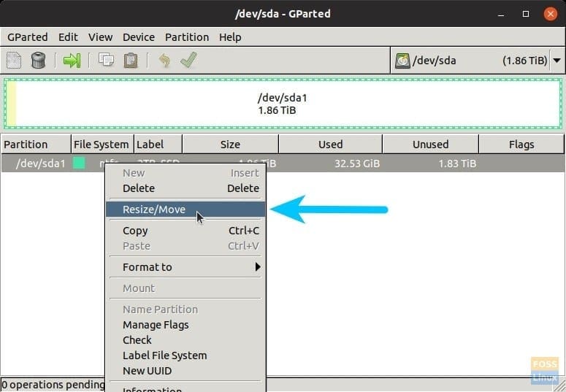Click the hard disk icon beside /dev/sda
The image size is (566, 392).
[x=402, y=61]
